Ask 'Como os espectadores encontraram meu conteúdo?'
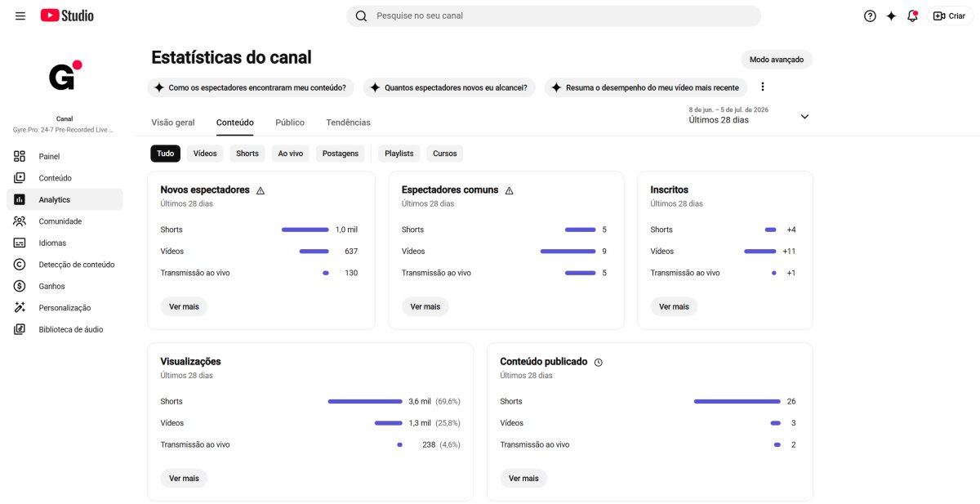Image resolution: width=980 pixels, height=504 pixels. pyautogui.click(x=251, y=87)
